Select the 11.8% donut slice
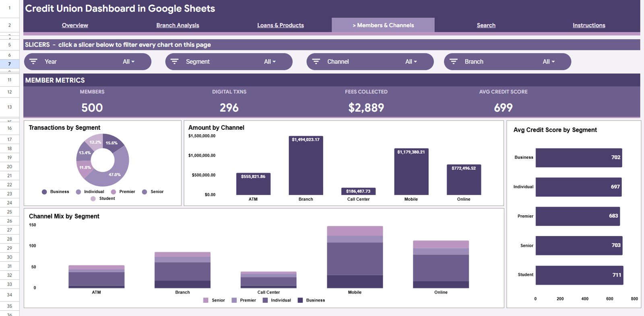Viewport: 644px width, 316px height. [85, 168]
